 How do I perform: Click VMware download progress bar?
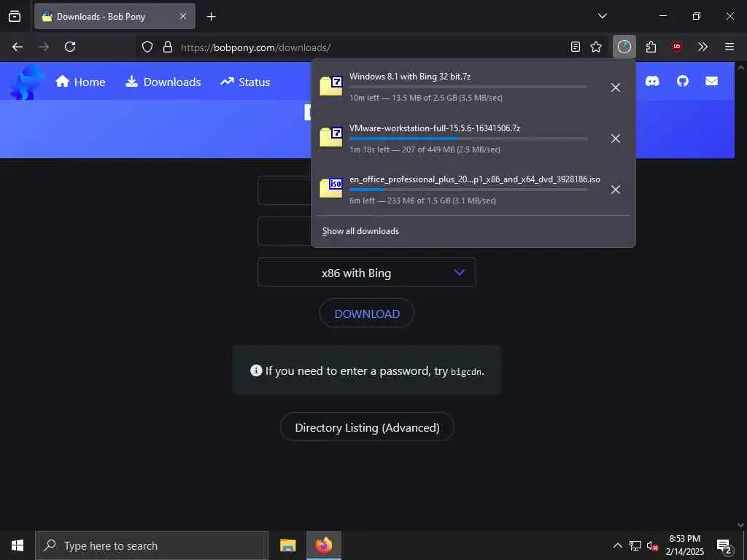click(x=468, y=139)
